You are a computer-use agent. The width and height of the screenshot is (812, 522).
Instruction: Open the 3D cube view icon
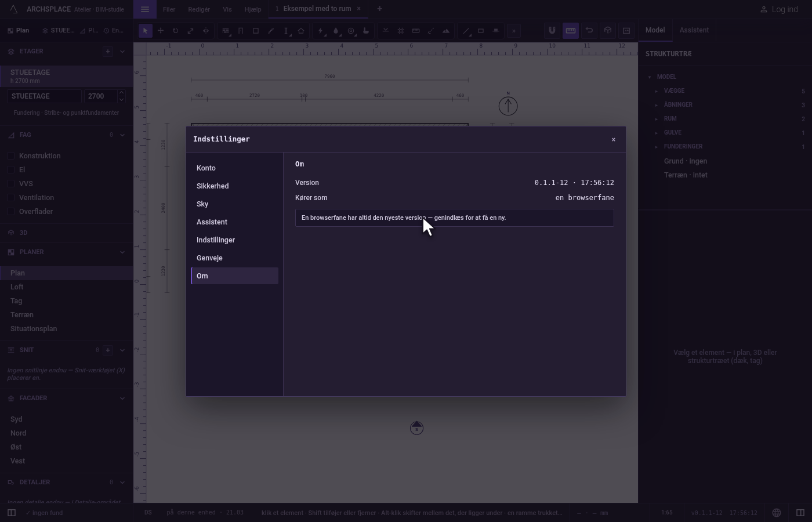(608, 31)
